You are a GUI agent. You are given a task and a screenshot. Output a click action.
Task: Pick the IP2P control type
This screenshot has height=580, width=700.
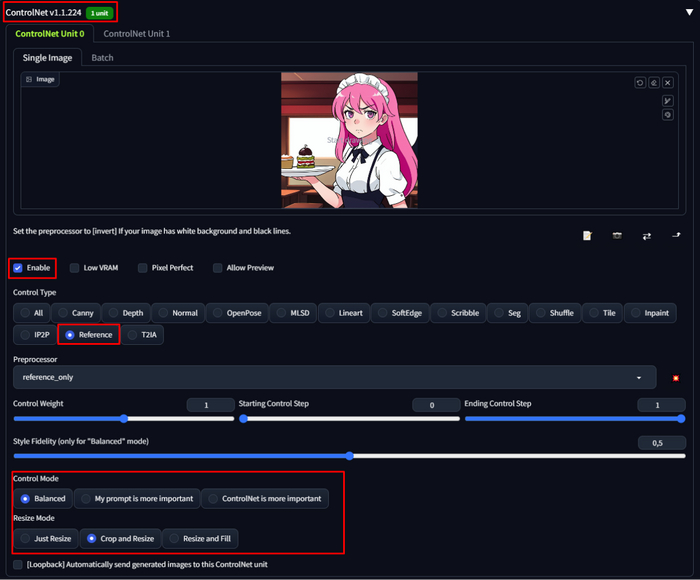click(x=35, y=335)
